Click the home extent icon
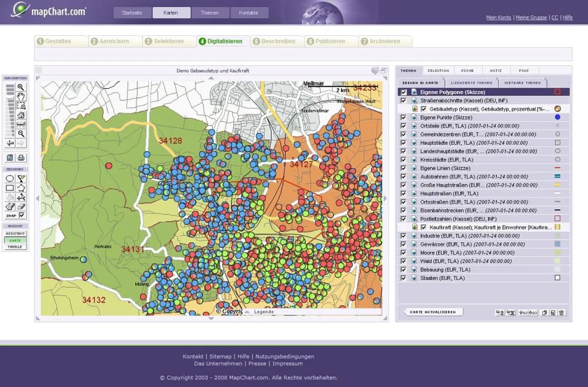 22,115
